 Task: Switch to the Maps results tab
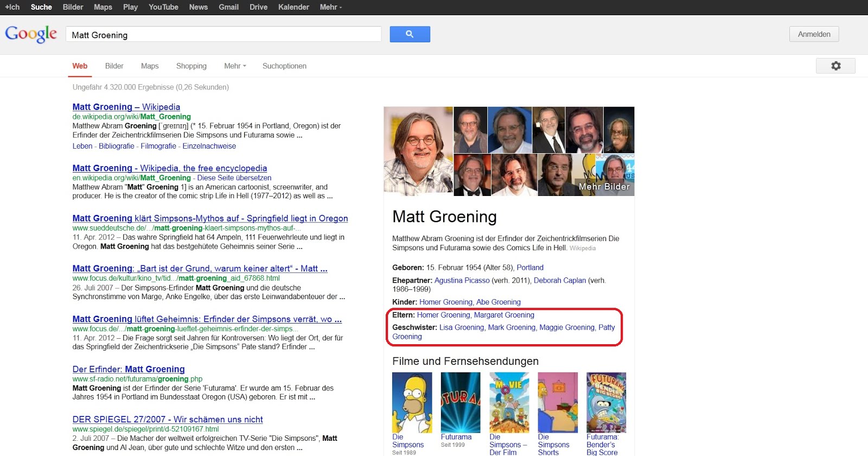coord(150,66)
